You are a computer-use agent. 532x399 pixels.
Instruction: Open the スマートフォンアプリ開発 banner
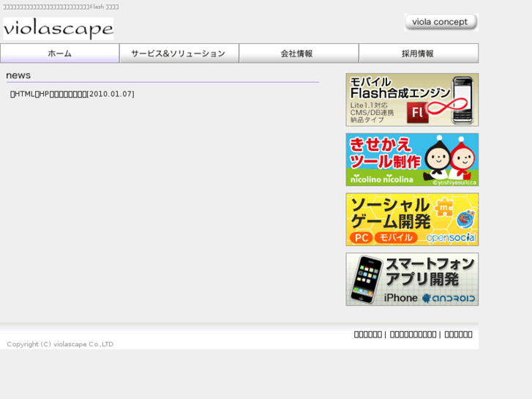[x=412, y=279]
